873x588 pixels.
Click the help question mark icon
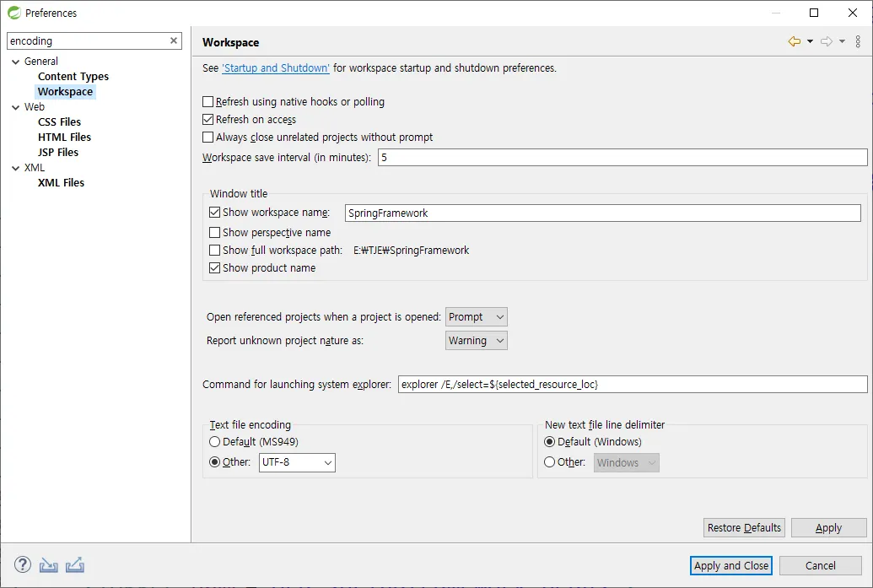pyautogui.click(x=23, y=565)
